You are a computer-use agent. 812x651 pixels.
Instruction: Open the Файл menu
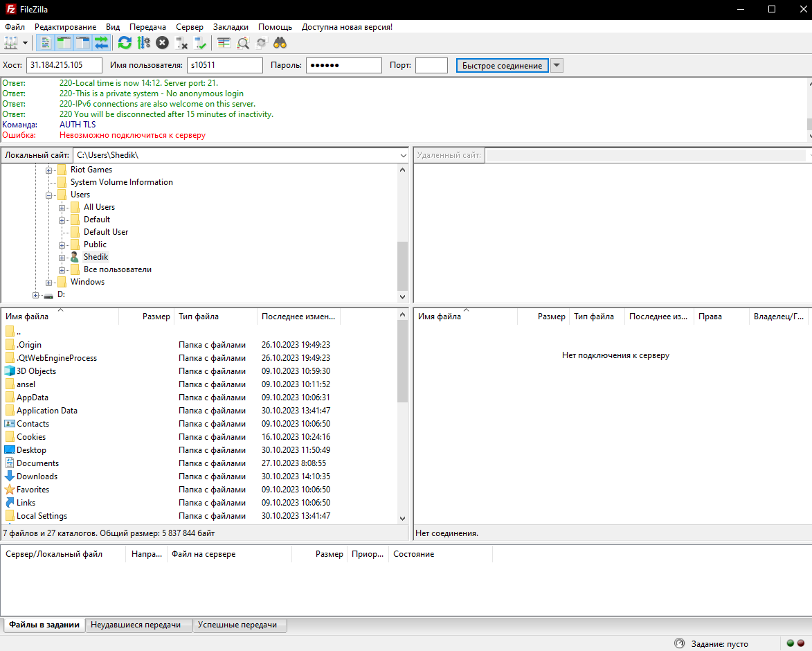coord(15,27)
